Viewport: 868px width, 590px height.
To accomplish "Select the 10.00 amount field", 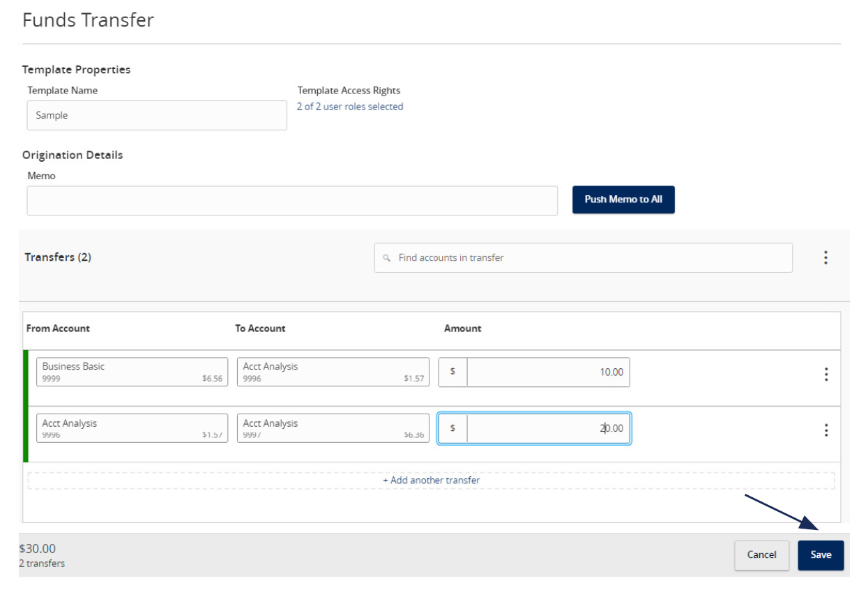I will tap(548, 372).
